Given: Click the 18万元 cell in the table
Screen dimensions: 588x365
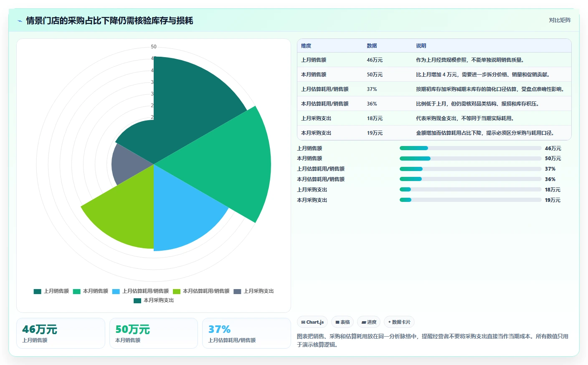Looking at the screenshot, I should pyautogui.click(x=375, y=118).
